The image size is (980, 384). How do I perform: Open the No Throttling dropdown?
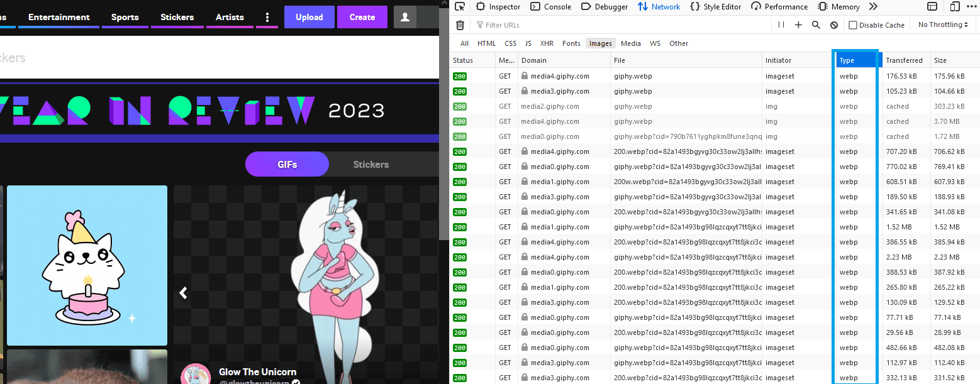942,25
